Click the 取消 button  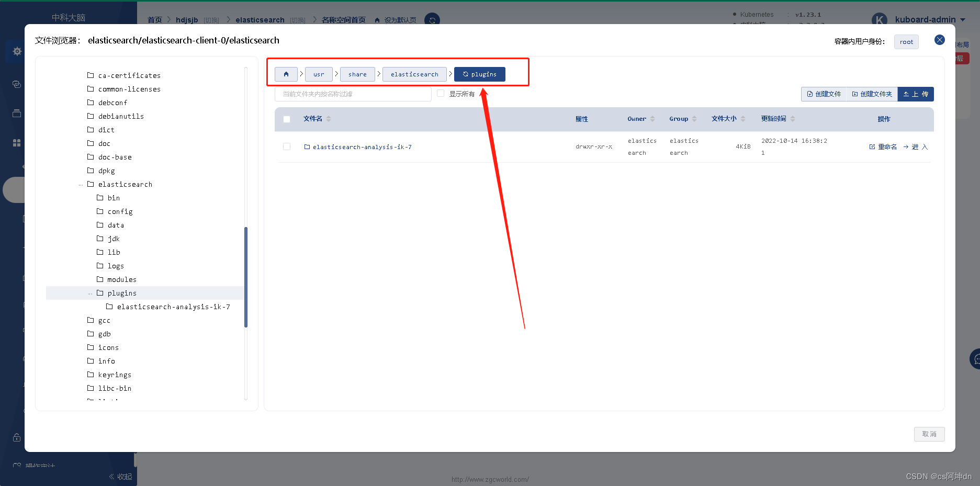tap(929, 434)
